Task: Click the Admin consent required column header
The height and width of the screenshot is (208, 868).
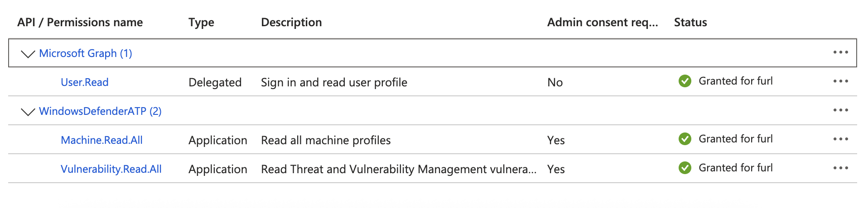Action: pos(602,23)
